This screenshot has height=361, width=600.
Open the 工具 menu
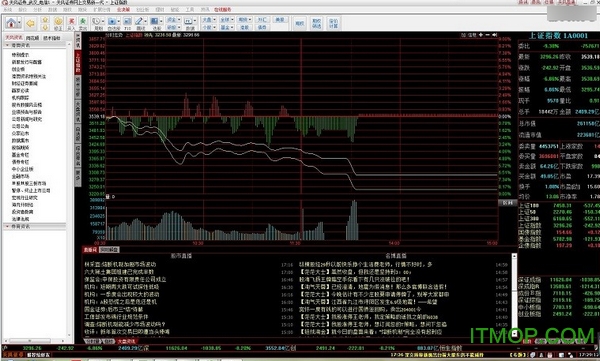190,9
